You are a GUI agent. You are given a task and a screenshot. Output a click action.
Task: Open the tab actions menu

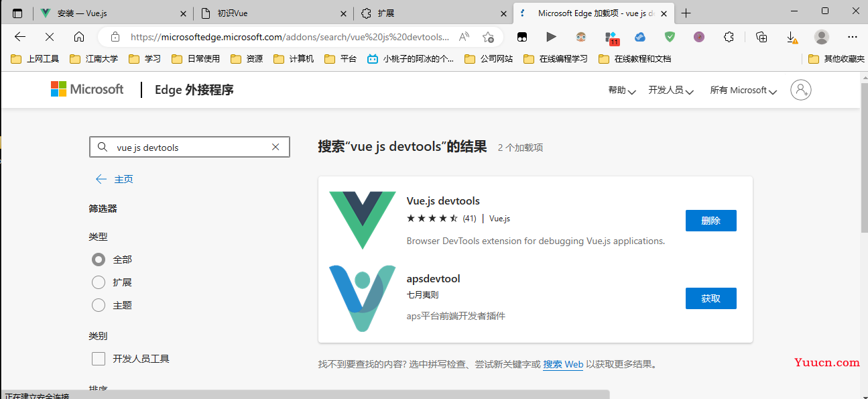click(x=17, y=13)
